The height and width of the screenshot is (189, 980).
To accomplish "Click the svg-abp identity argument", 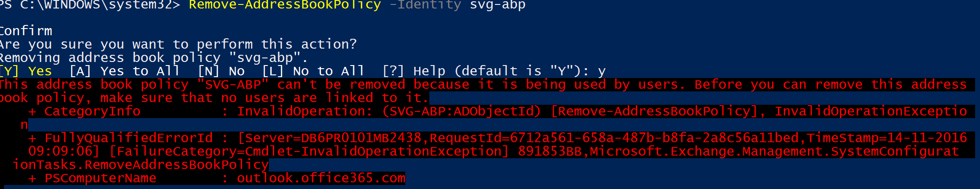I will [x=498, y=5].
